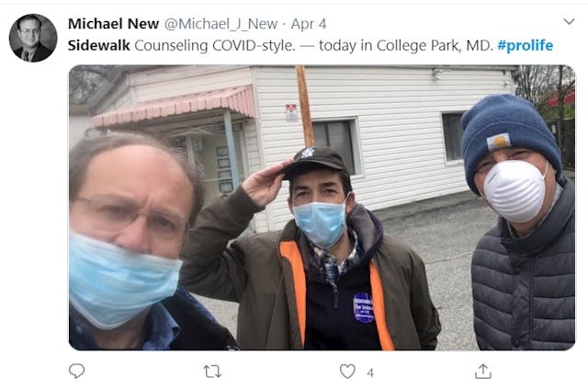Image resolution: width=588 pixels, height=390 pixels.
Task: Expand the tweet options chevron menu
Action: (x=569, y=21)
